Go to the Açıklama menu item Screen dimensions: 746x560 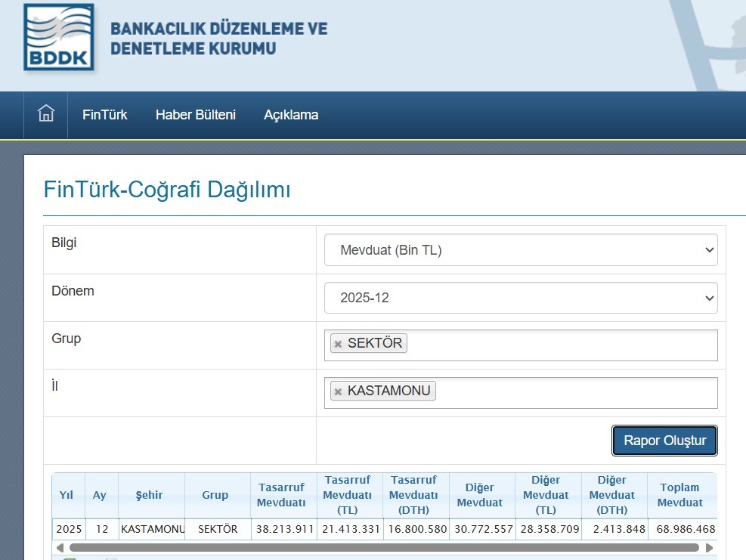point(291,115)
